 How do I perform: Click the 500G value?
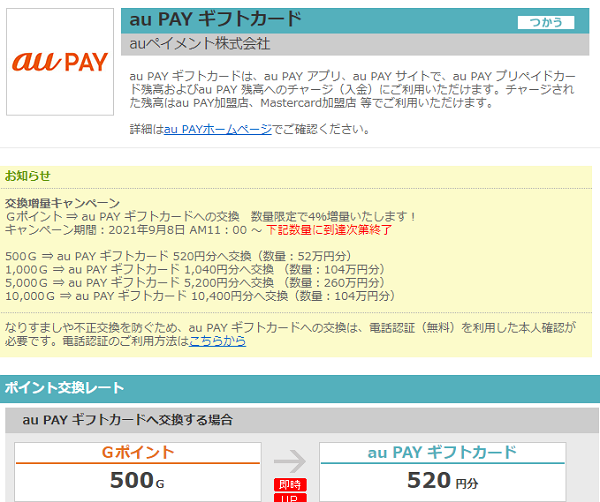[x=137, y=481]
